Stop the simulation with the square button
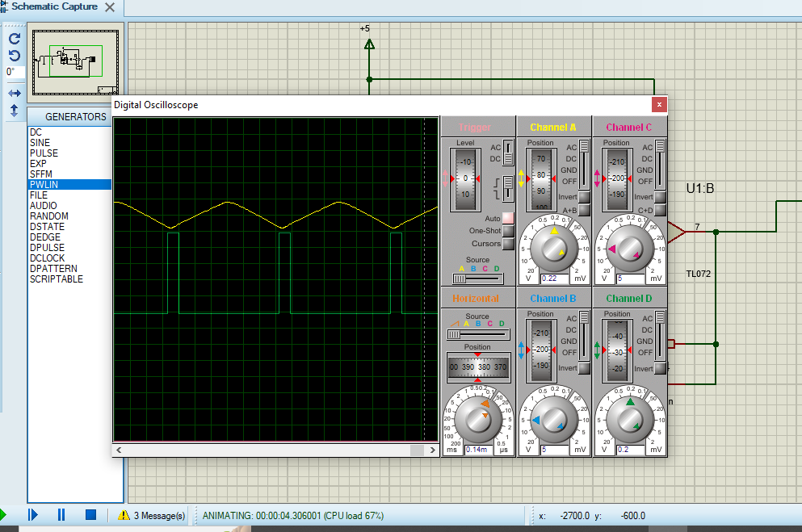Viewport: 802px width, 532px height. coord(90,514)
